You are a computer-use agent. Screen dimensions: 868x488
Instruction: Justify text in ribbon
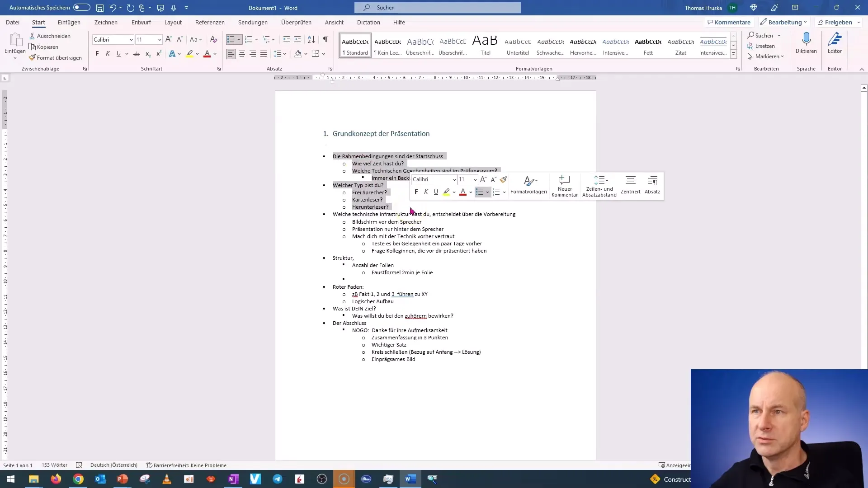point(264,54)
